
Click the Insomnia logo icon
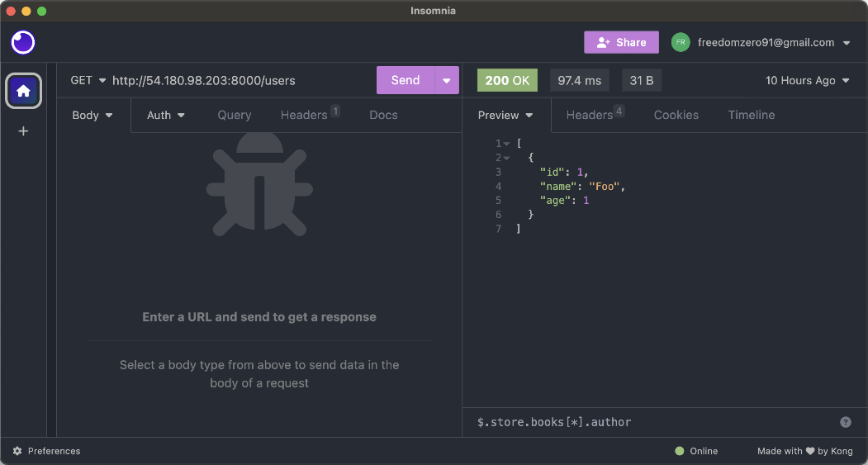pyautogui.click(x=23, y=43)
